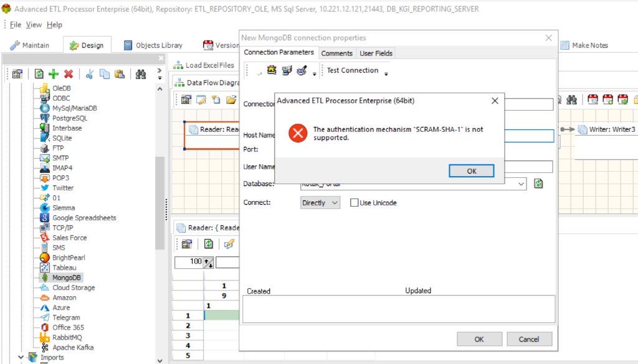Click the Paste icon in left toolbar
This screenshot has width=638, height=364.
coord(120,74)
